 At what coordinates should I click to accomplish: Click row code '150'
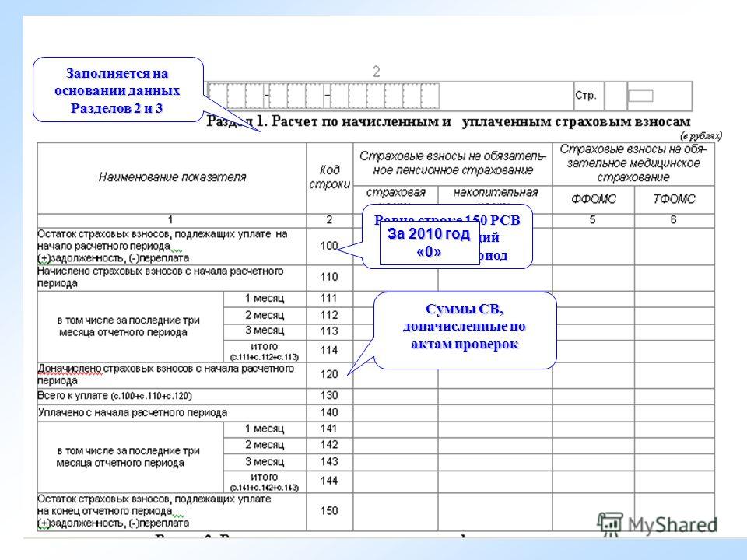329,511
